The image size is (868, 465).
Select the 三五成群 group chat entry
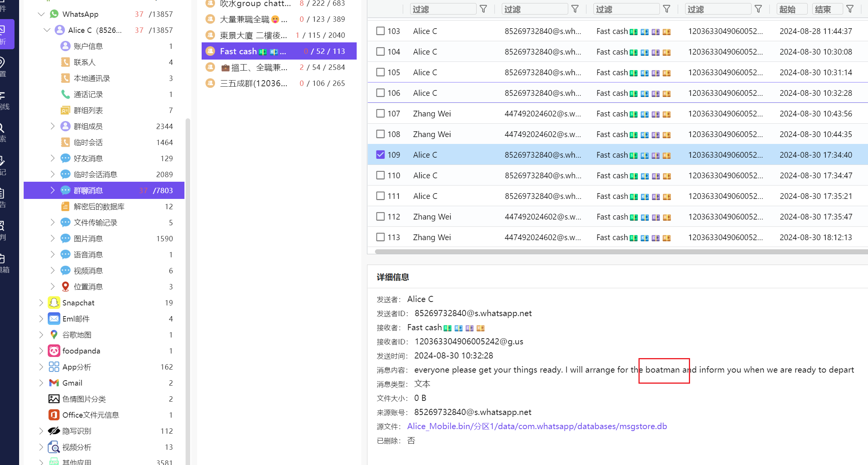point(254,83)
